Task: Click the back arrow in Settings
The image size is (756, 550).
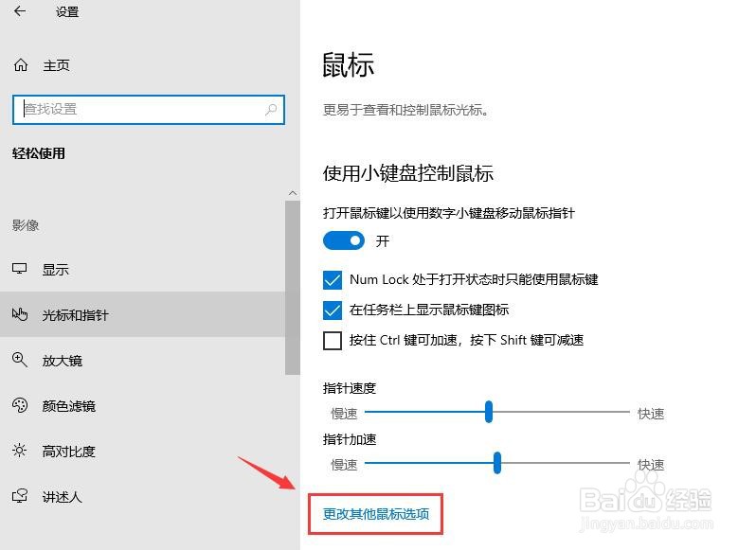Action: tap(20, 10)
